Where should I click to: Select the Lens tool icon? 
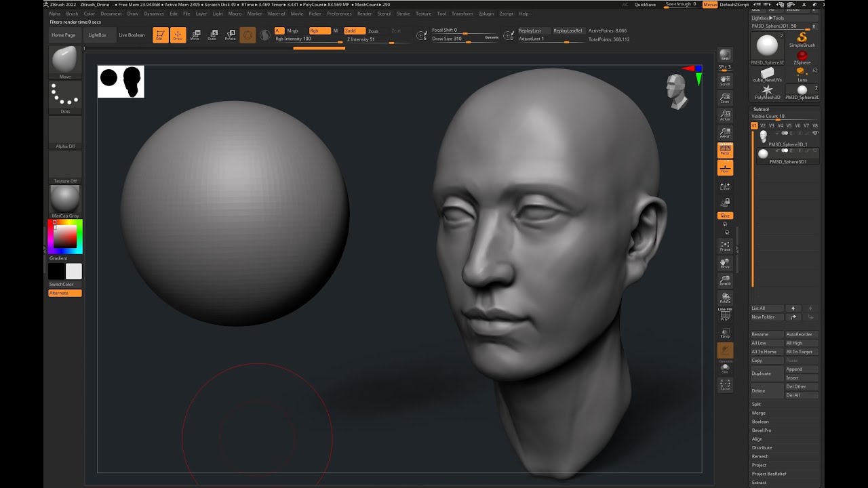click(x=802, y=74)
